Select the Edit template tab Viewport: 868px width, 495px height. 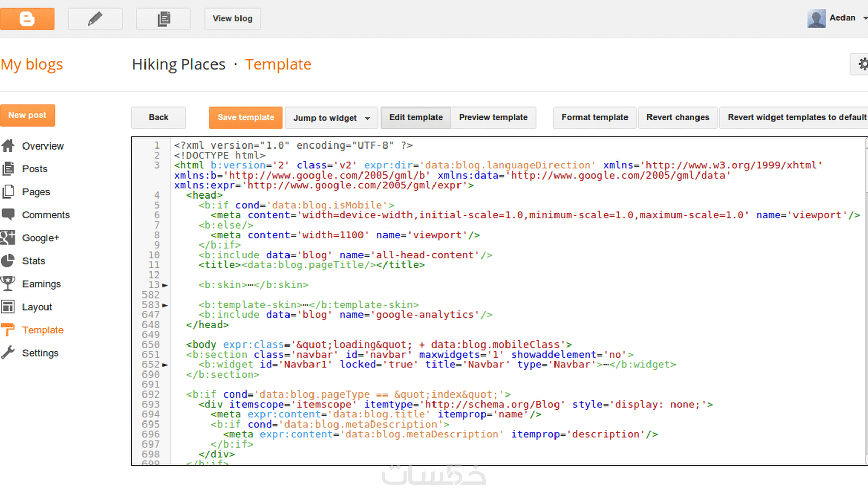click(x=416, y=117)
